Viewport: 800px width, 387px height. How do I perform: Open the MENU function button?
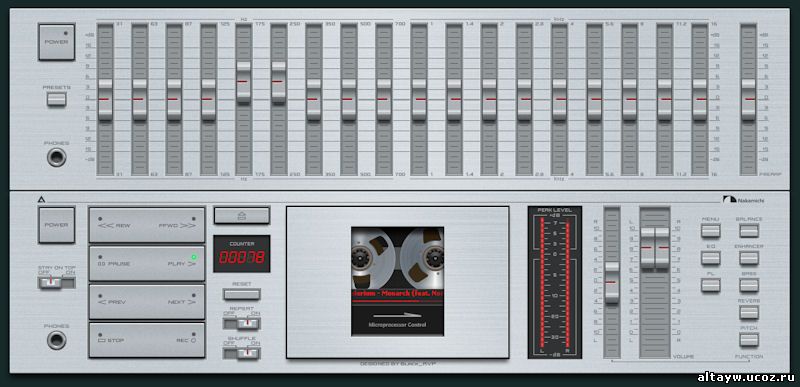click(710, 231)
